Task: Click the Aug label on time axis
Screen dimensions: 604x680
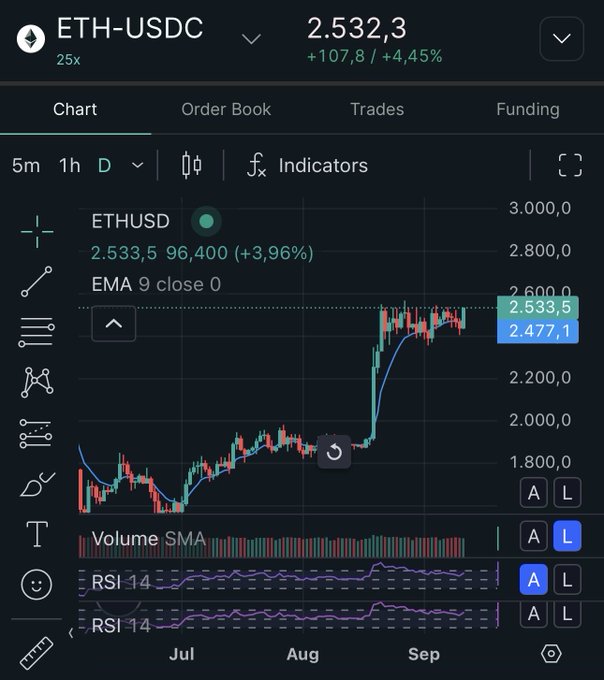Action: click(x=303, y=654)
